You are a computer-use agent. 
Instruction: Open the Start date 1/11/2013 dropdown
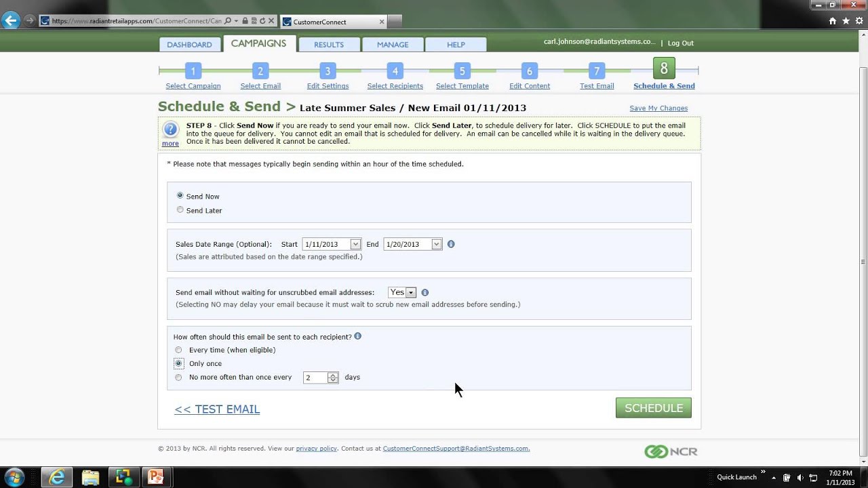point(355,244)
